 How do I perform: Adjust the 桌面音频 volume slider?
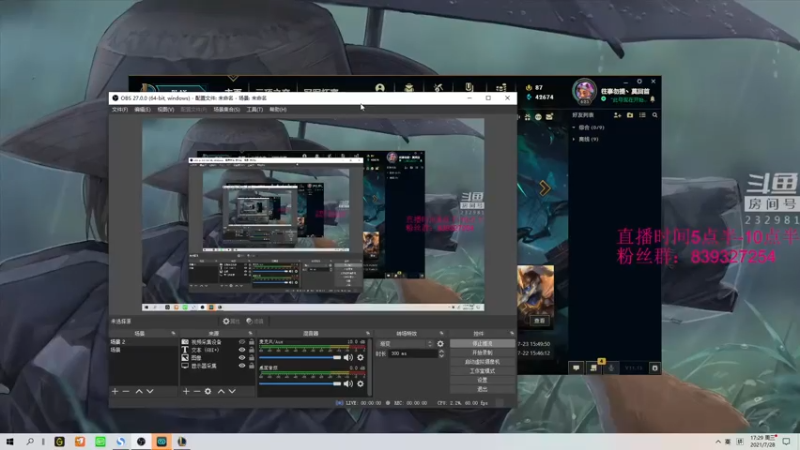300,384
